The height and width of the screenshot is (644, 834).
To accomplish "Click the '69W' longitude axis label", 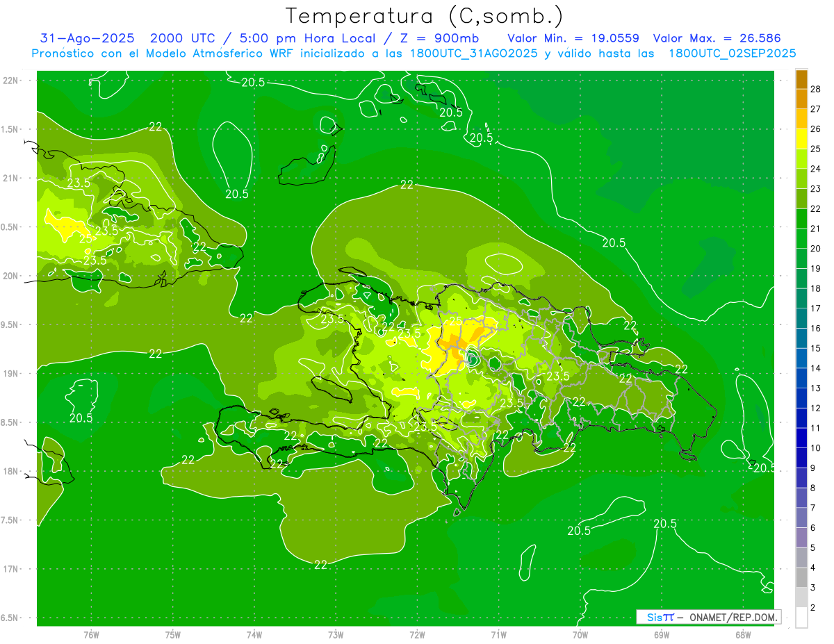I will click(x=661, y=635).
